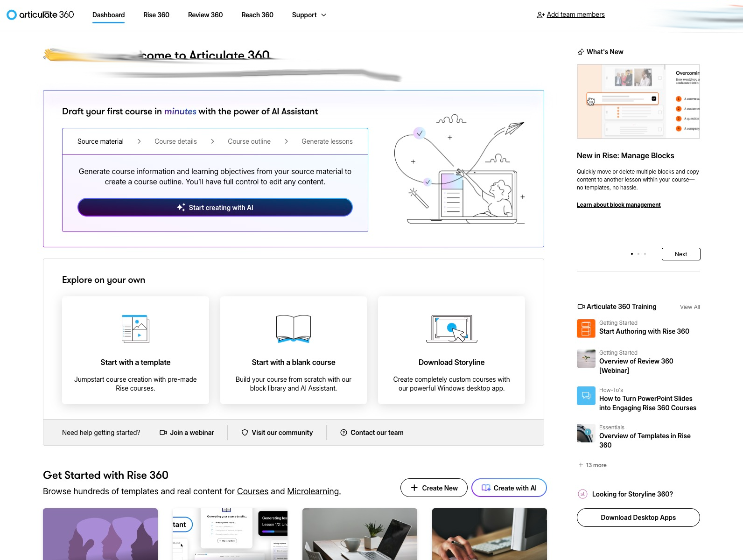This screenshot has width=743, height=560.
Task: Click Start creating with AI button
Action: tap(215, 208)
